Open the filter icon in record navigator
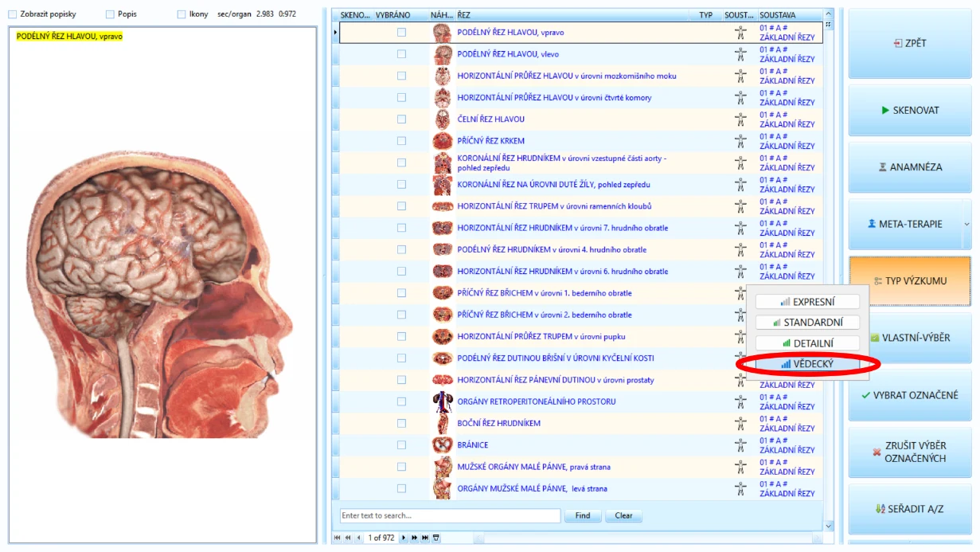The width and height of the screenshot is (980, 552). coord(436,538)
